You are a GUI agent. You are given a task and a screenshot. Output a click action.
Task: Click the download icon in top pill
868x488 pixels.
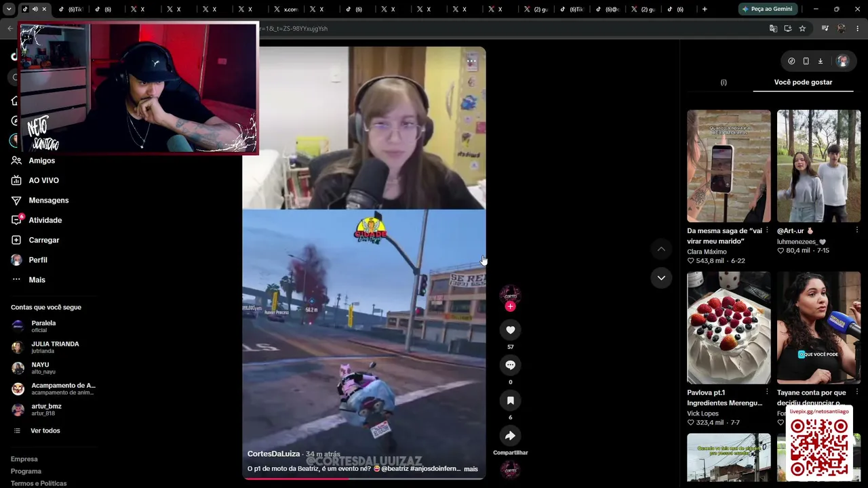click(820, 61)
